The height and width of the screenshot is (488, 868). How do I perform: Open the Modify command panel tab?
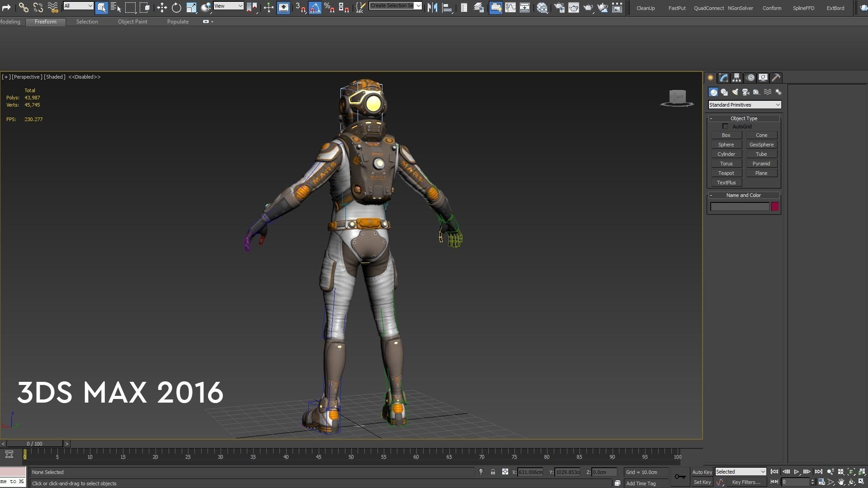click(x=724, y=78)
